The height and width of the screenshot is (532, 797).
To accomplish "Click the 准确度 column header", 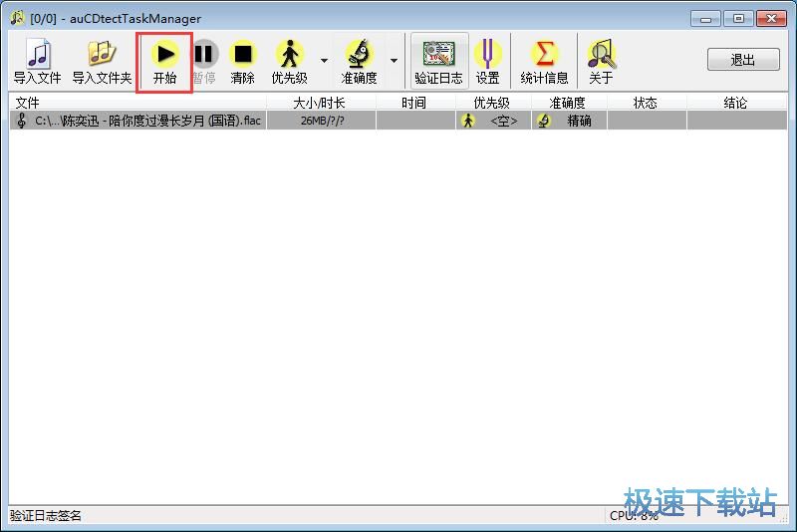I will (568, 103).
